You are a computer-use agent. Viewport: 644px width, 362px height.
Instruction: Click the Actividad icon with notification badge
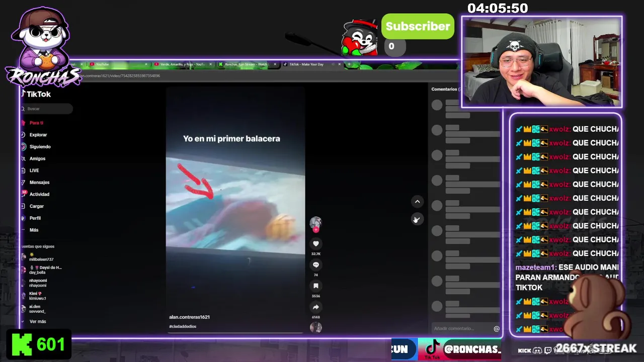pos(24,194)
